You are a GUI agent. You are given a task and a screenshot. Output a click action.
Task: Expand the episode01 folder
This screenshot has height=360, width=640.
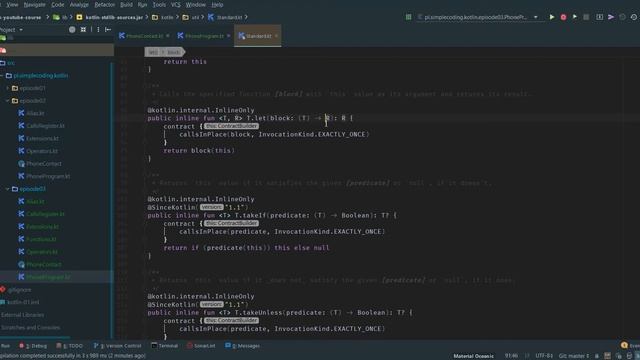point(7,88)
